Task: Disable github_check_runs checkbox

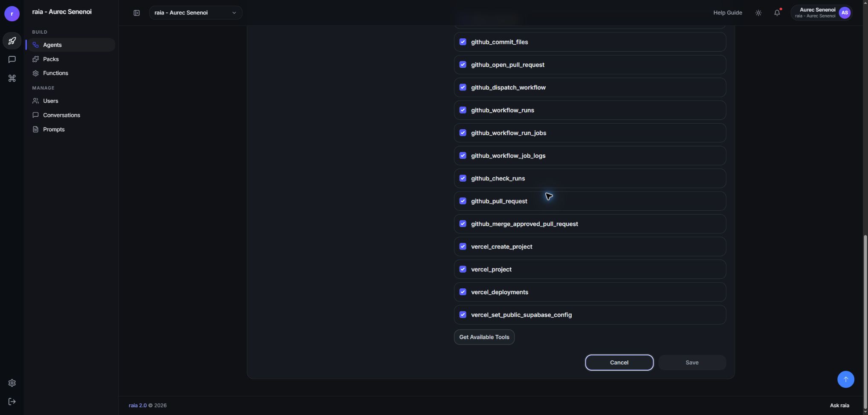Action: point(463,178)
